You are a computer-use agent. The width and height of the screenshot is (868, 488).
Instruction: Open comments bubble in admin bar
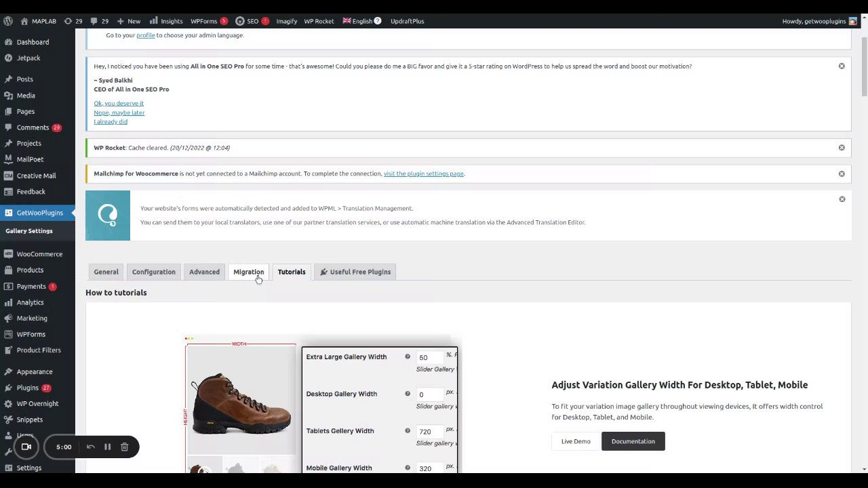[100, 21]
